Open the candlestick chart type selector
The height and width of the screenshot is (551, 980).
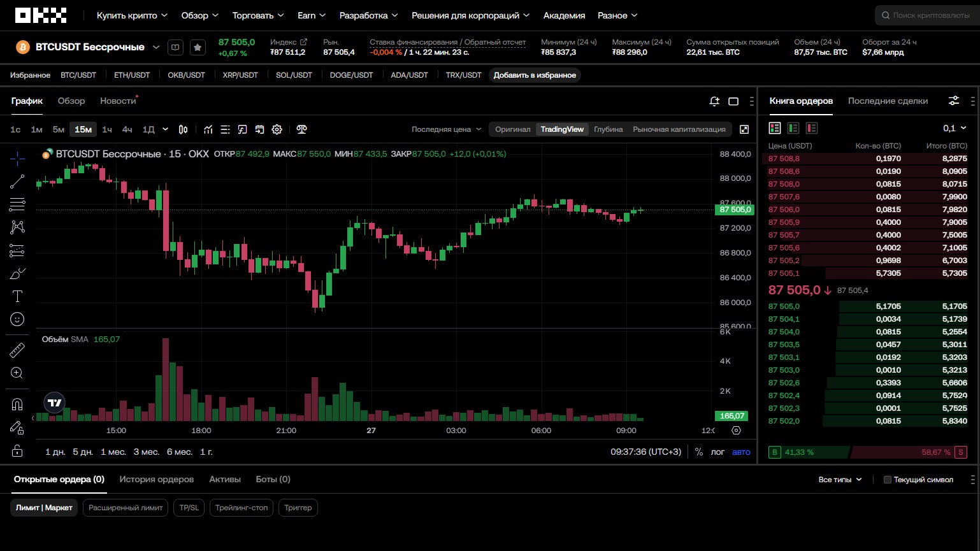183,129
